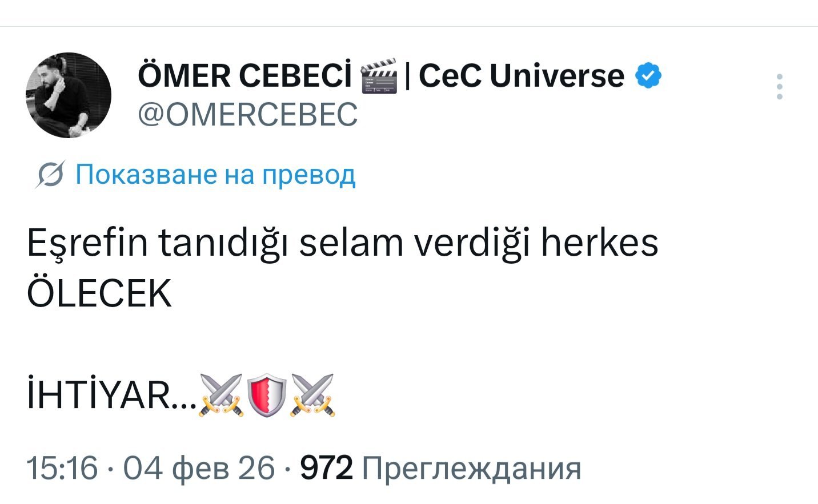Click the clapperboard emoji in display name

pyautogui.click(x=379, y=76)
